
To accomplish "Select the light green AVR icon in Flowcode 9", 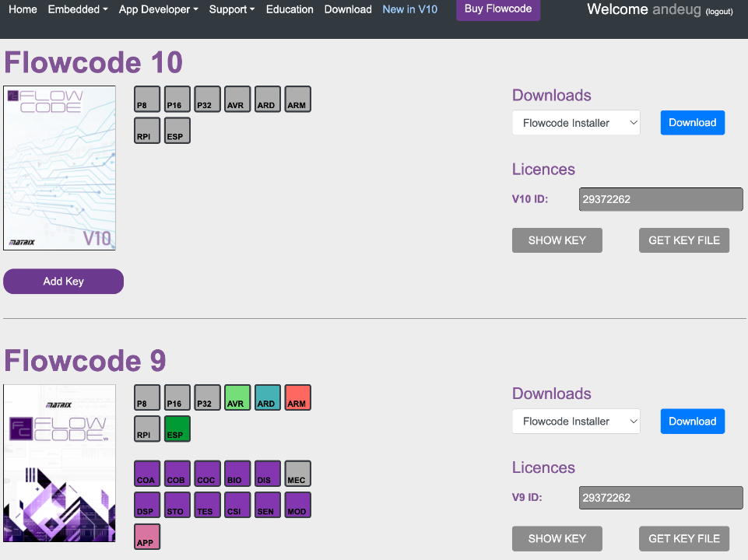I will click(237, 397).
